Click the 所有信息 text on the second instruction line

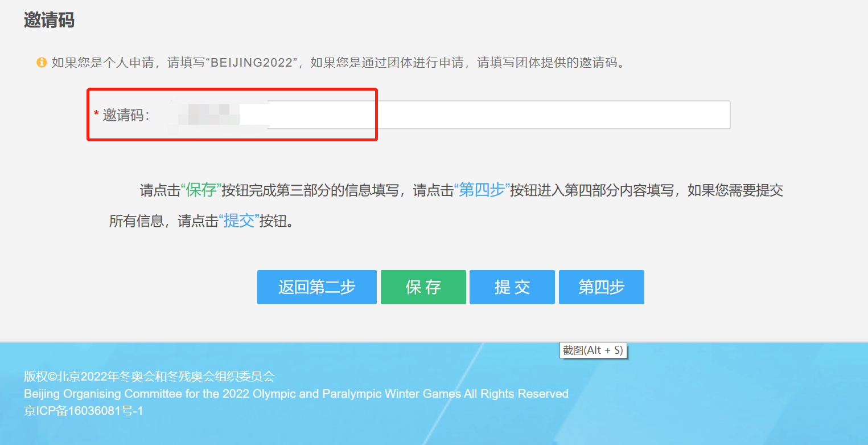click(x=136, y=221)
